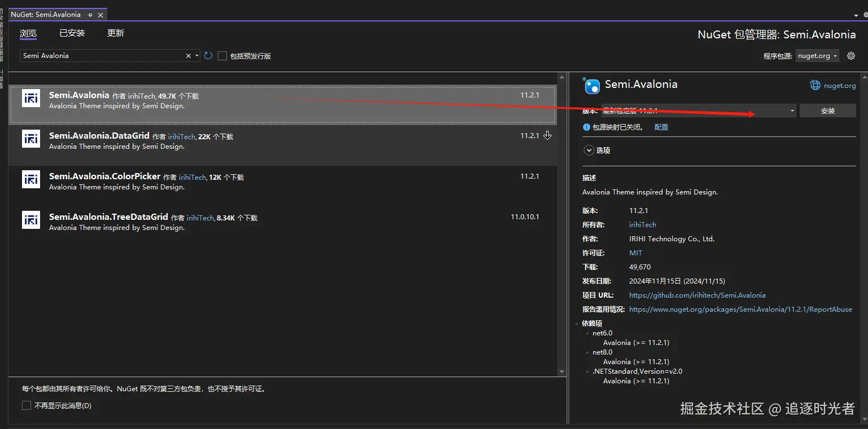Open the irihiTech owner link in details
The image size is (868, 429).
point(643,224)
